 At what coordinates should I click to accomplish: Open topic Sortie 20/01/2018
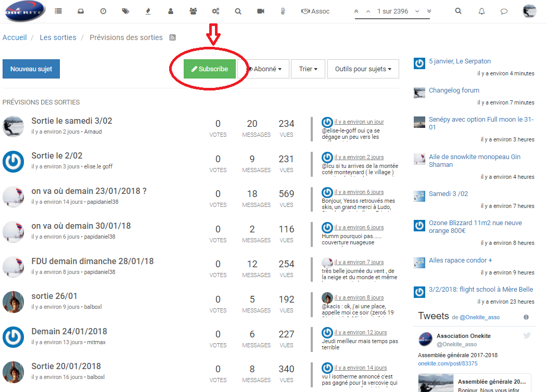coord(66,366)
